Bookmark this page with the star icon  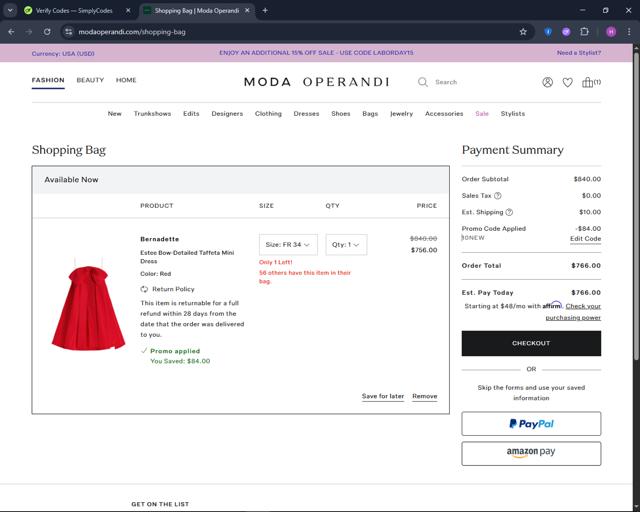[x=523, y=32]
